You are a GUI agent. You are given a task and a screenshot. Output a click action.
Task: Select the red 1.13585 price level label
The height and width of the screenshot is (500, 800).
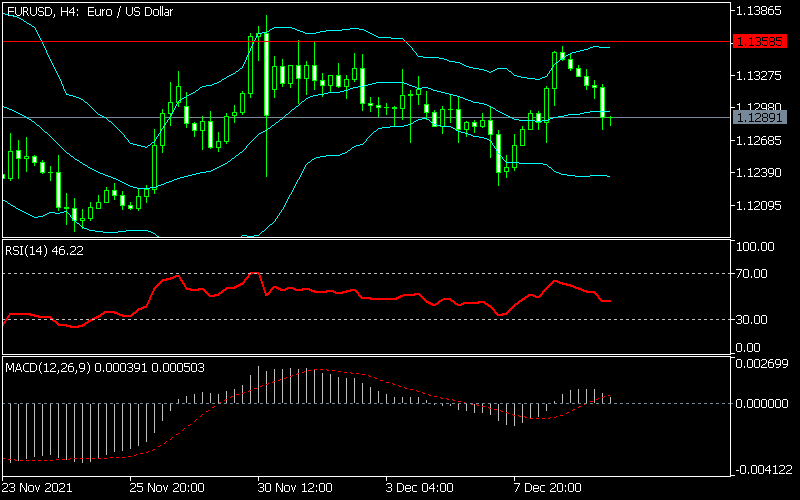(760, 42)
